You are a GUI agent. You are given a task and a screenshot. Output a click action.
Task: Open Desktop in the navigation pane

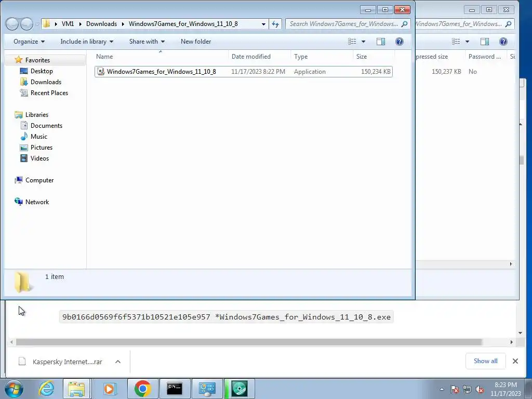point(42,71)
